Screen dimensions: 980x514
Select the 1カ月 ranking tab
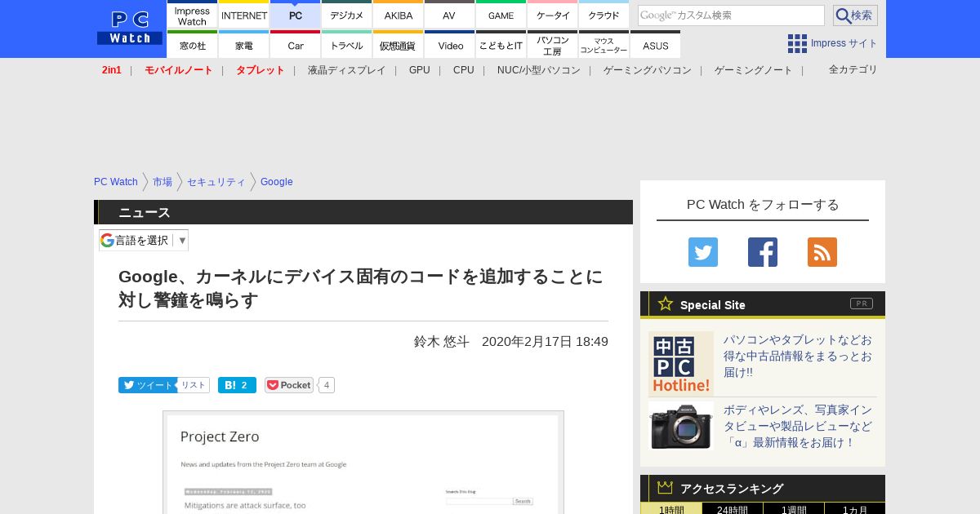pyautogui.click(x=855, y=508)
